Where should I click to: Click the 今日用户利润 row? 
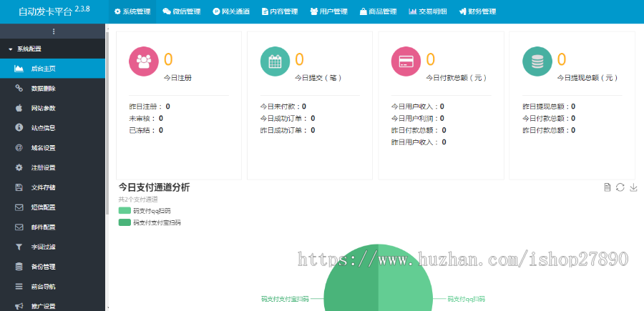[417, 119]
